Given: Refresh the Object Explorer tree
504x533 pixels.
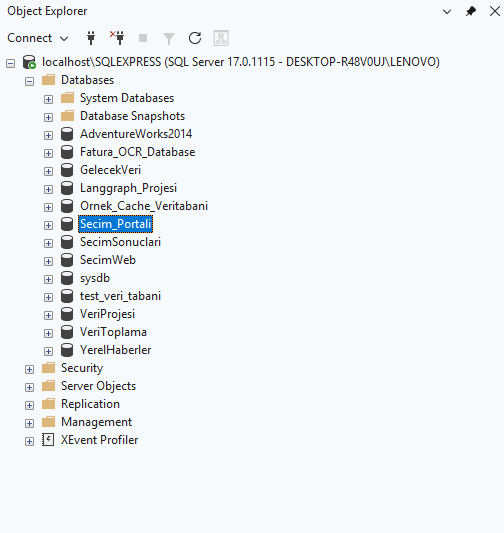Looking at the screenshot, I should coord(195,38).
